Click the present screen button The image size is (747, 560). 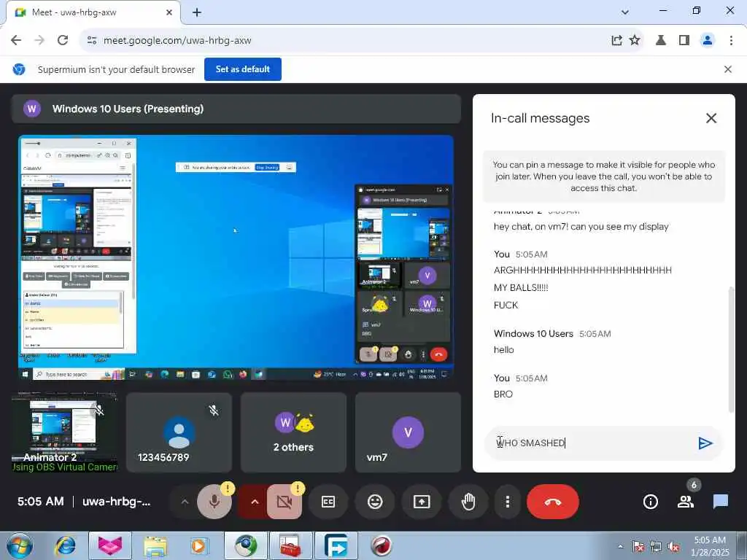[x=422, y=502]
